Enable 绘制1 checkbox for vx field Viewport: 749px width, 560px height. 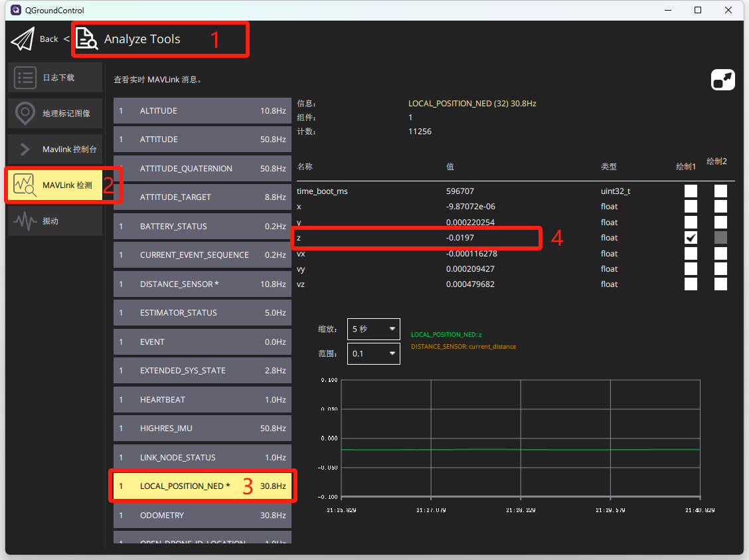691,253
